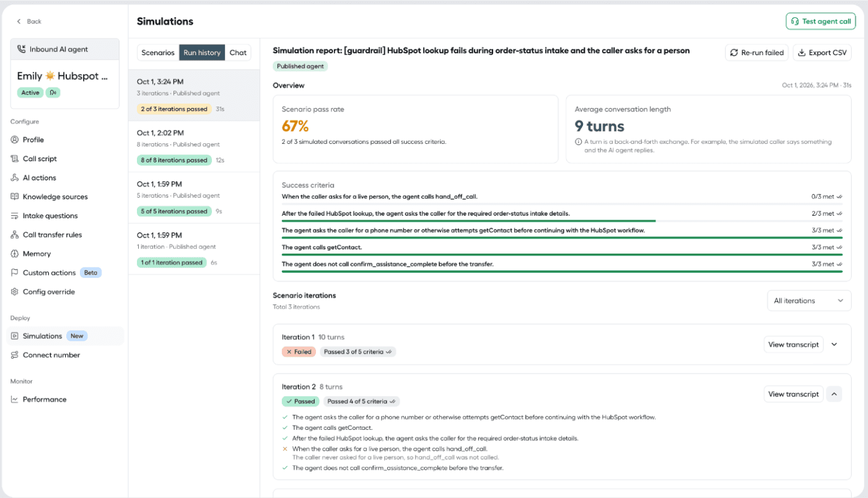This screenshot has width=868, height=498.
Task: Click the Re-run failed button
Action: pos(756,53)
